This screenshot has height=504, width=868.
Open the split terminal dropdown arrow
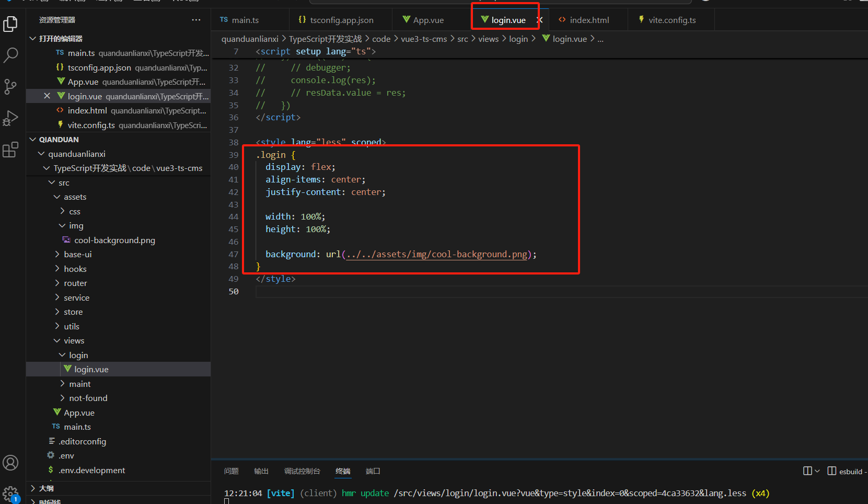click(817, 471)
